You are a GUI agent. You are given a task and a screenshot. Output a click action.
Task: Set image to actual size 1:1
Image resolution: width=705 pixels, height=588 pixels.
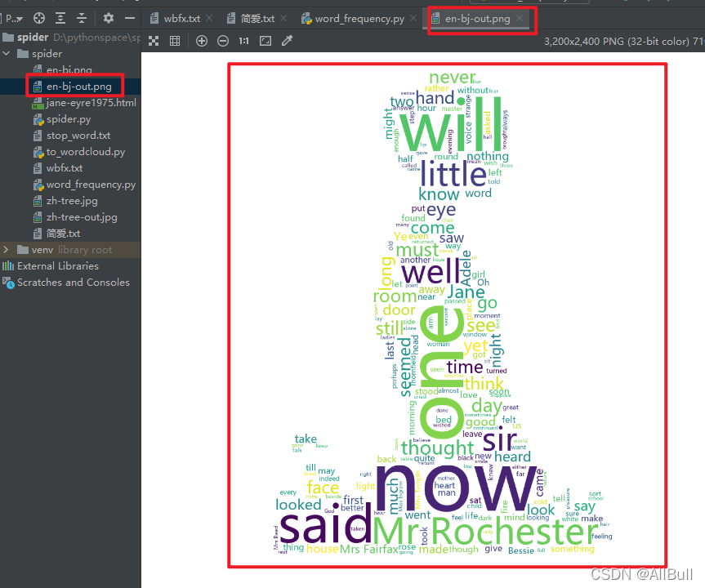click(244, 41)
